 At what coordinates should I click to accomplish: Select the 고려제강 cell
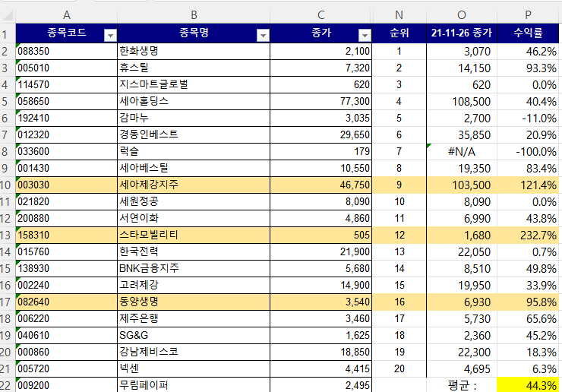coord(194,285)
